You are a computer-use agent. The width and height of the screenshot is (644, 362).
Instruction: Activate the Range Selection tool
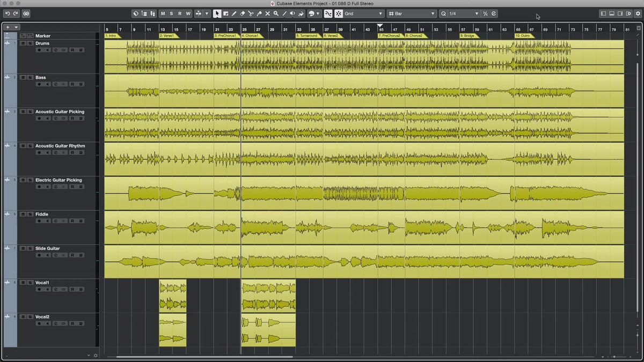pyautogui.click(x=225, y=13)
